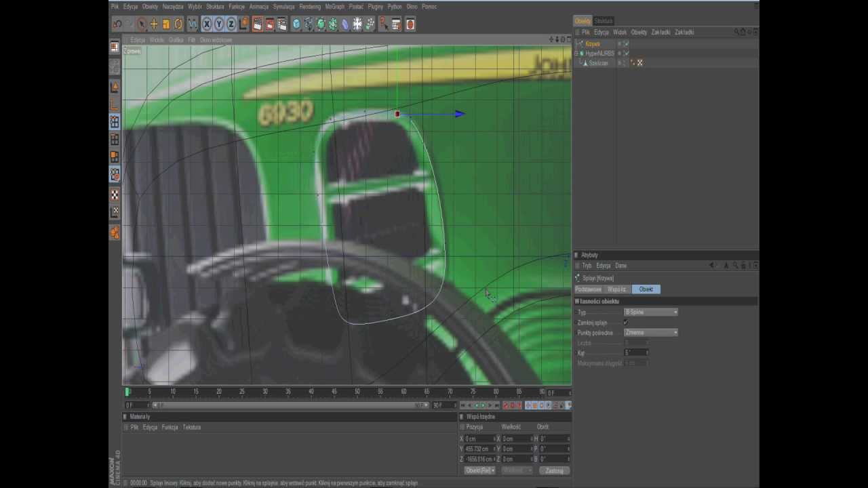Toggle the Z axis lock
This screenshot has height=488, width=868.
click(231, 24)
